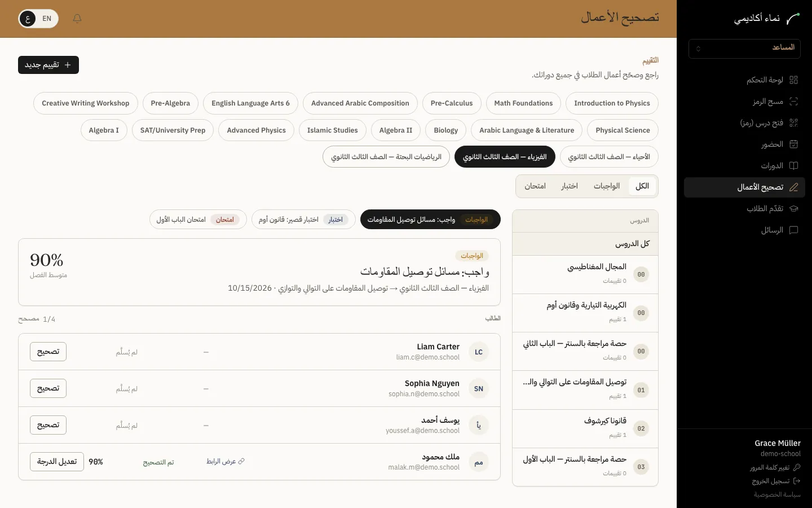
Task: Click the تقييم جديد button
Action: point(48,65)
